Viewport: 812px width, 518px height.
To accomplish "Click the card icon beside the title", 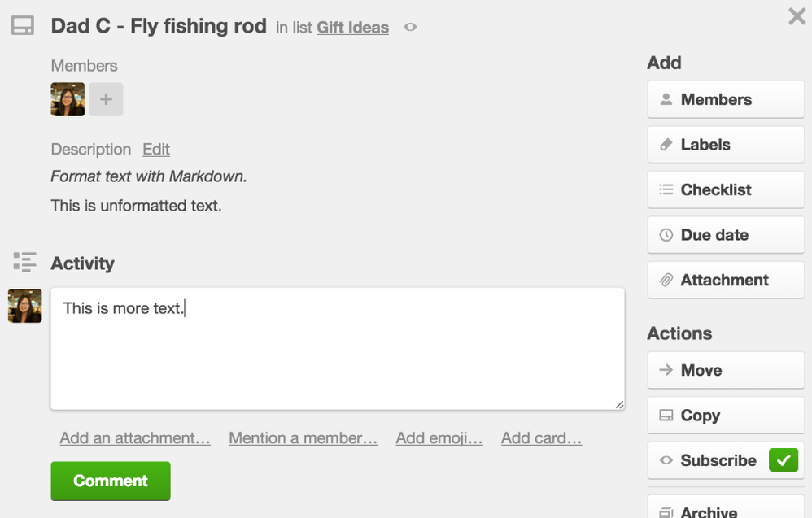I will (22, 26).
